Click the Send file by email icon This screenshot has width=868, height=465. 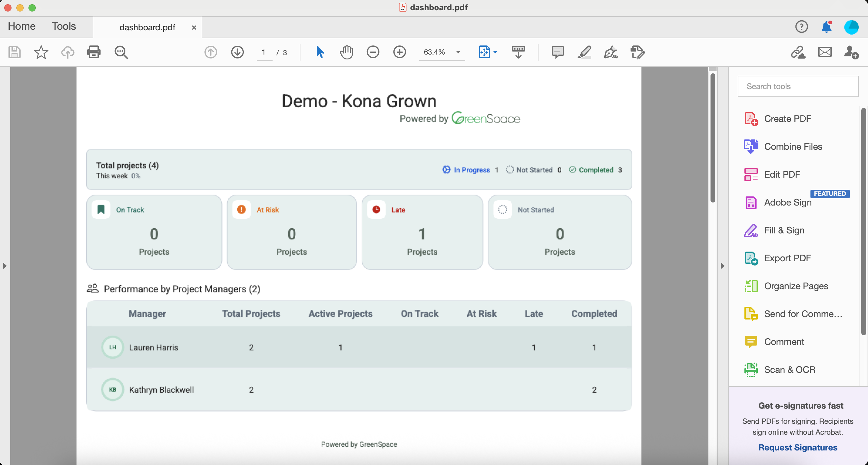pyautogui.click(x=824, y=52)
